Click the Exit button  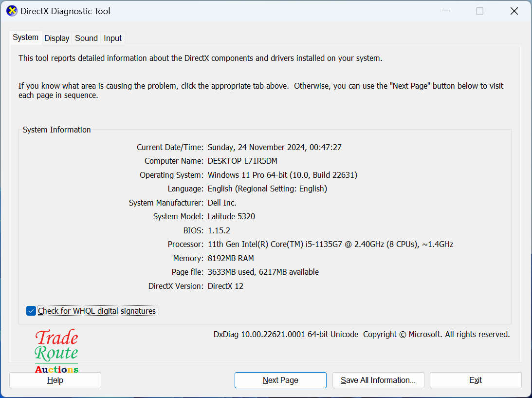[475, 380]
